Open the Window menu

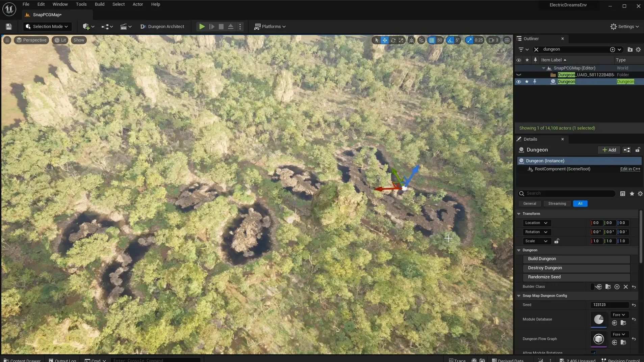pyautogui.click(x=60, y=4)
